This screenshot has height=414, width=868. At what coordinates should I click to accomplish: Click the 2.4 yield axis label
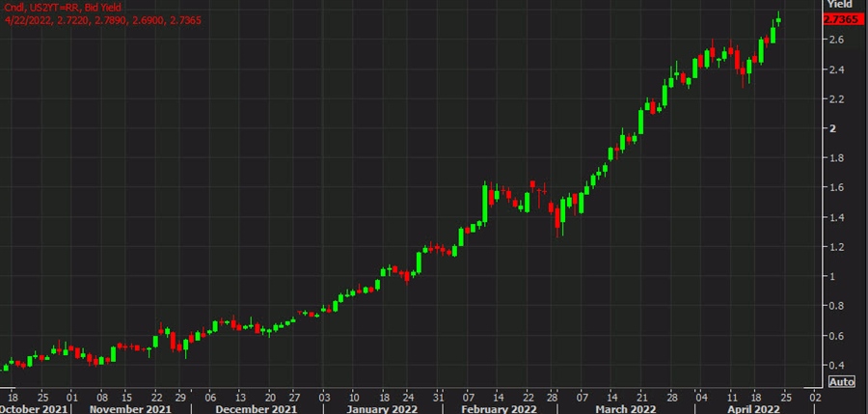(836, 69)
